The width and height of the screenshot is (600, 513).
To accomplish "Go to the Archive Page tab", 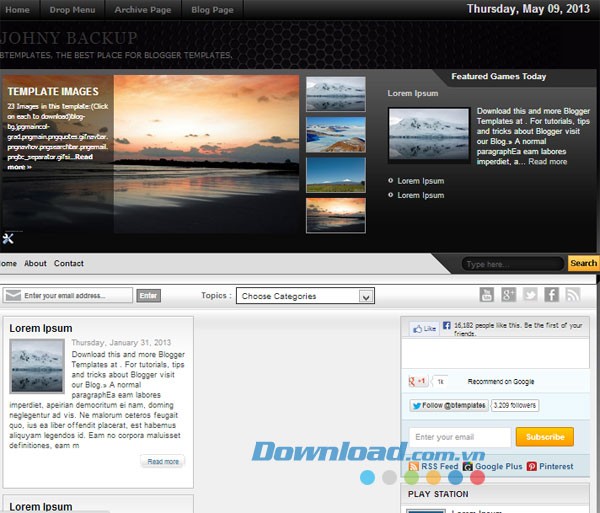I will 144,10.
